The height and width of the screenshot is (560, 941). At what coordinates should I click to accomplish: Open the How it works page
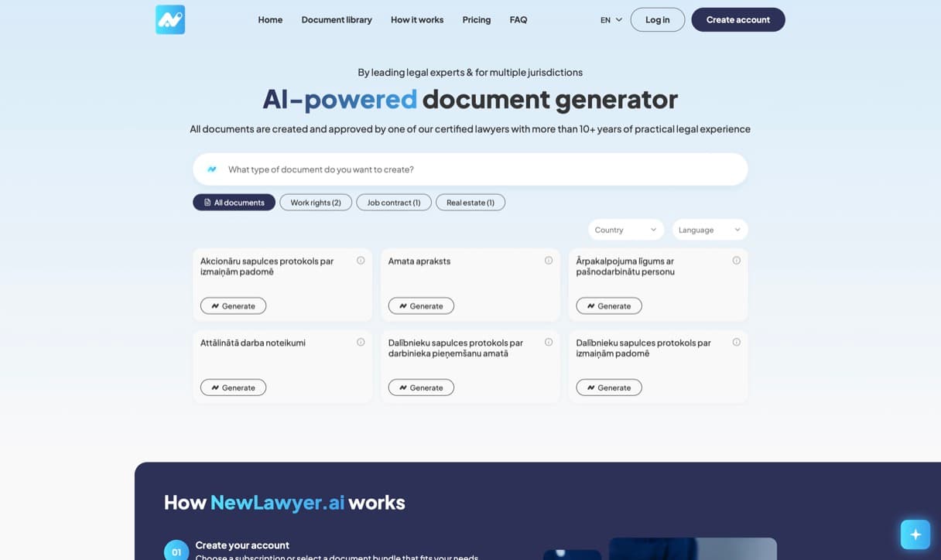tap(417, 20)
